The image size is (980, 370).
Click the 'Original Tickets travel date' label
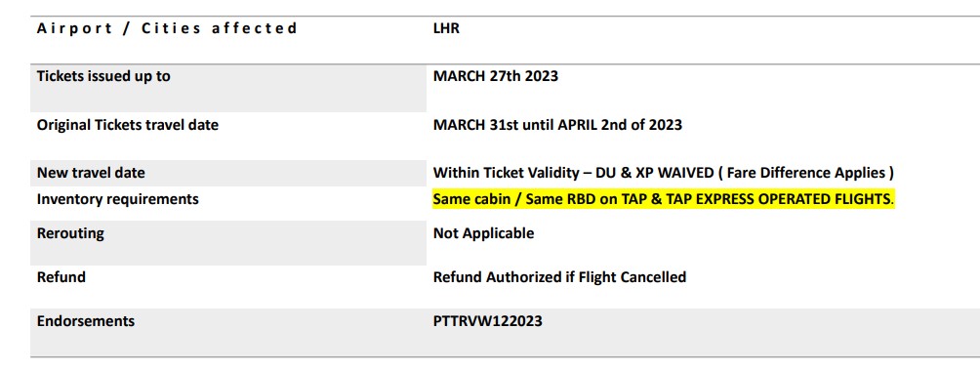point(128,125)
